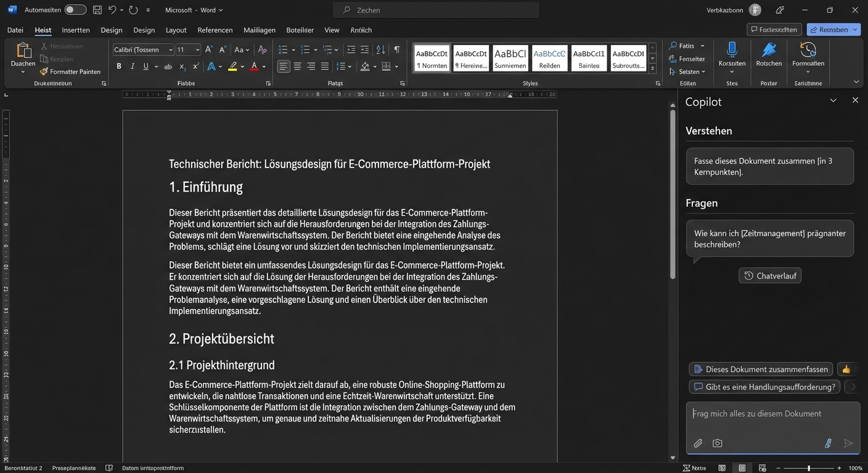Apply red font color
The image size is (868, 473).
(253, 66)
